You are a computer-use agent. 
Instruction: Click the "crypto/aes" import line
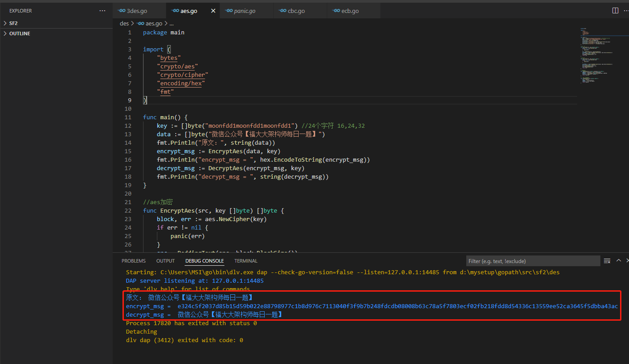coord(177,66)
